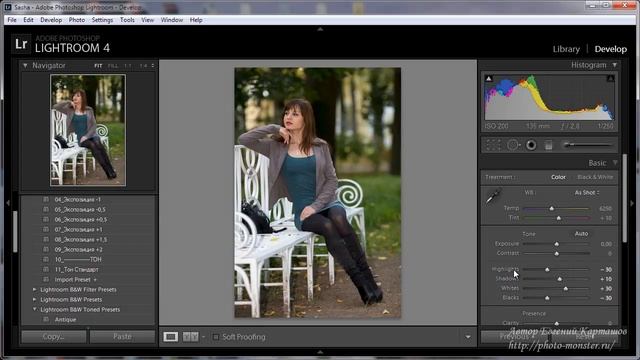Screen dimensions: 640x360
Task: Click the Exposure slider handle
Action: point(556,244)
